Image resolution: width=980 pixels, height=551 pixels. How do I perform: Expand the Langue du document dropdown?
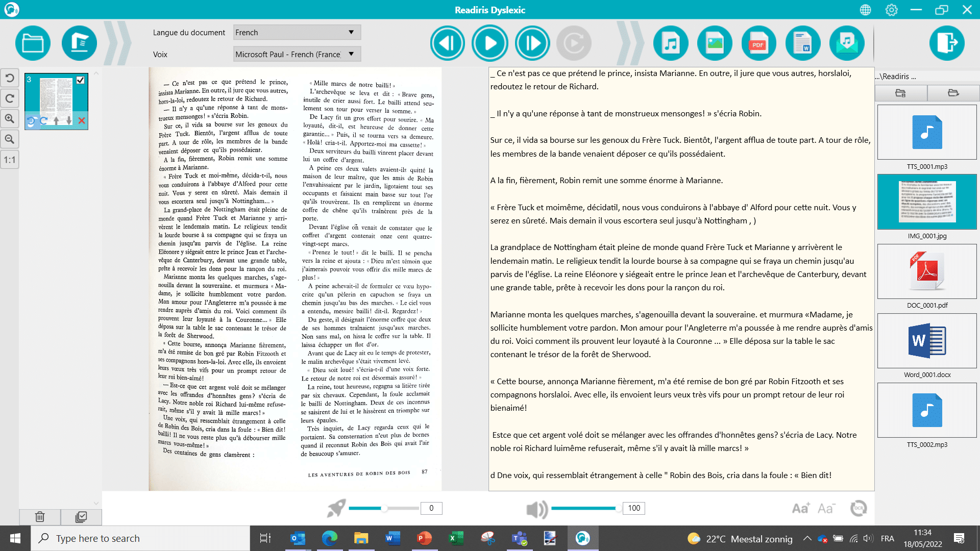coord(351,32)
